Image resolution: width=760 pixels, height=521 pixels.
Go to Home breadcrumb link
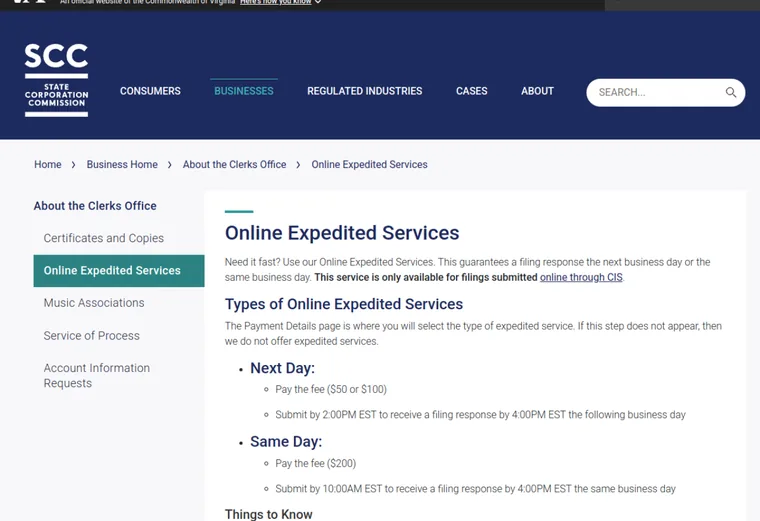coord(48,164)
